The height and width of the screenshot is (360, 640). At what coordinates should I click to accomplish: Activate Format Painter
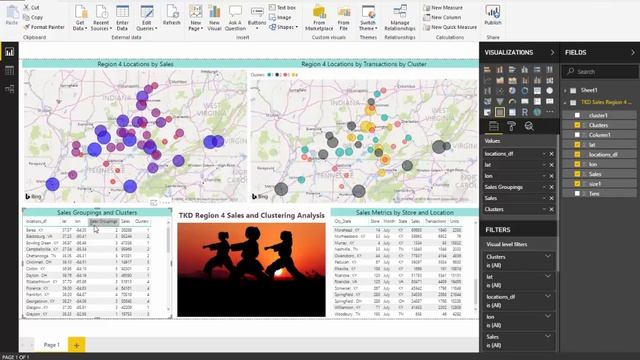pyautogui.click(x=44, y=27)
